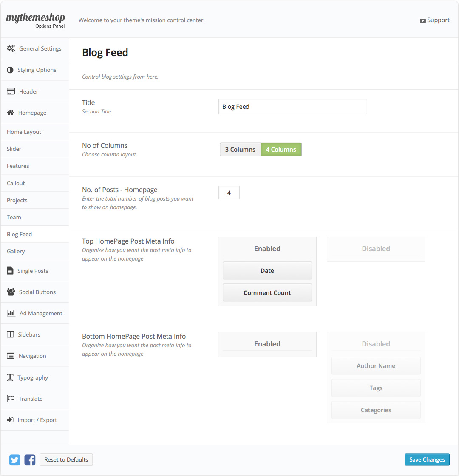Click the Save Changes button
The image size is (459, 476).
(427, 459)
